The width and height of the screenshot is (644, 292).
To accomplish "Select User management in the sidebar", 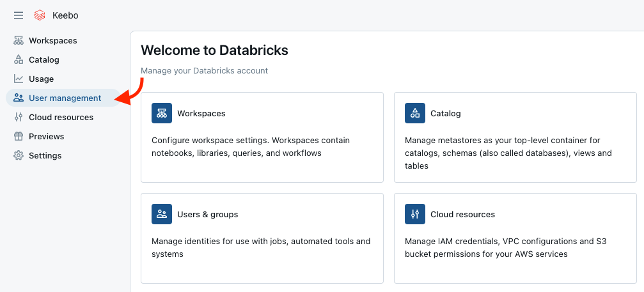I will pos(63,98).
